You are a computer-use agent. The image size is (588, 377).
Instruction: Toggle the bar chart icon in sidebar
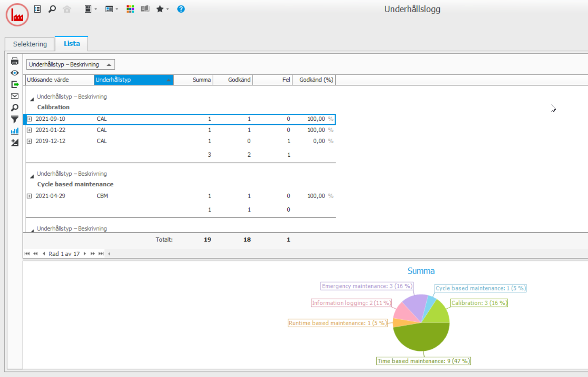point(15,131)
